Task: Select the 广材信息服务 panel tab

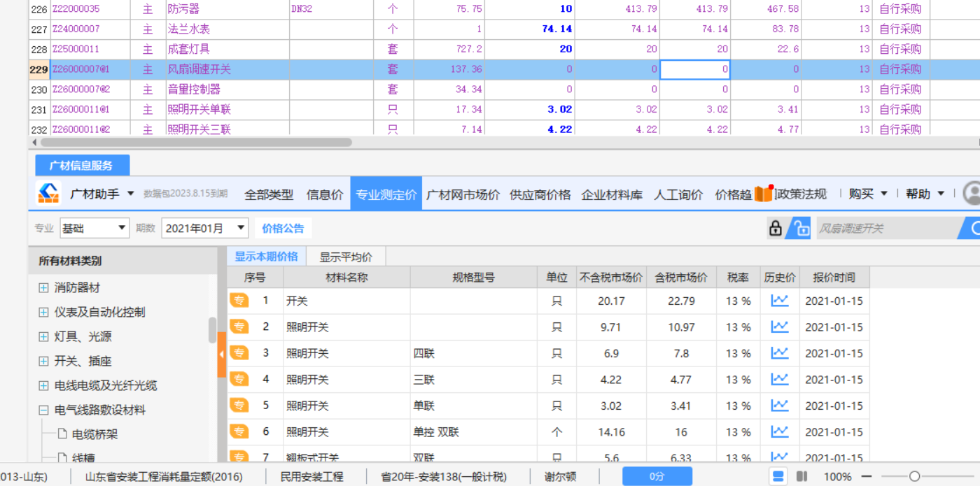Action: (83, 166)
